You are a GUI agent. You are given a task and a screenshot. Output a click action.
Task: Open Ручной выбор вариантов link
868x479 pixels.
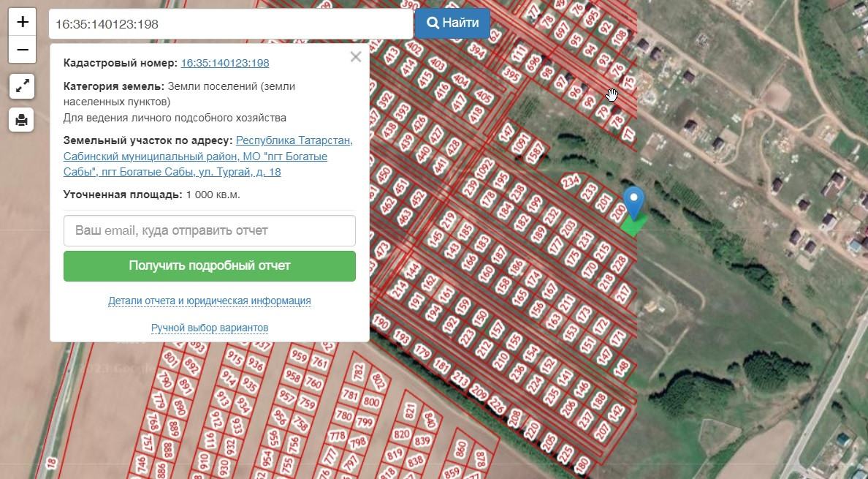[209, 328]
